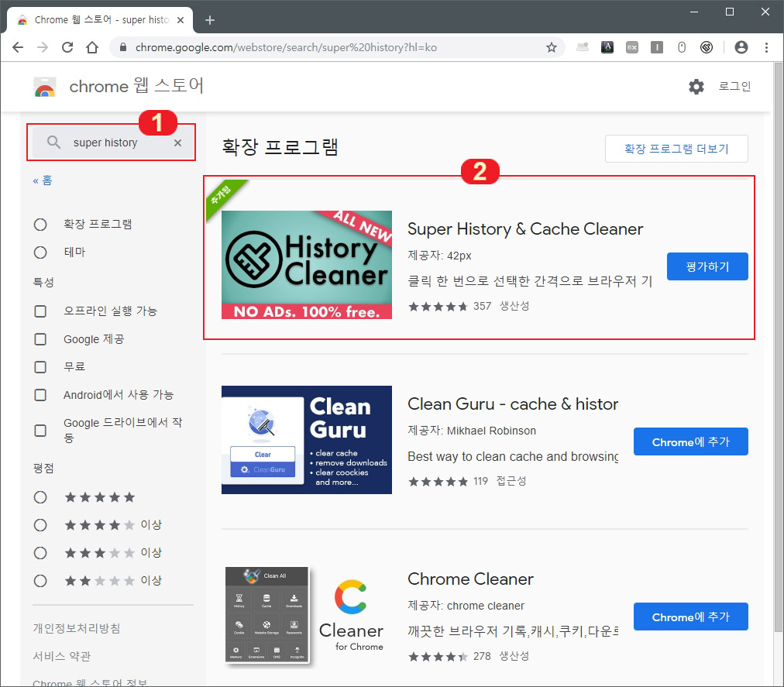Add Clean Guru with Chrome에 추가
This screenshot has width=784, height=687.
coord(690,441)
